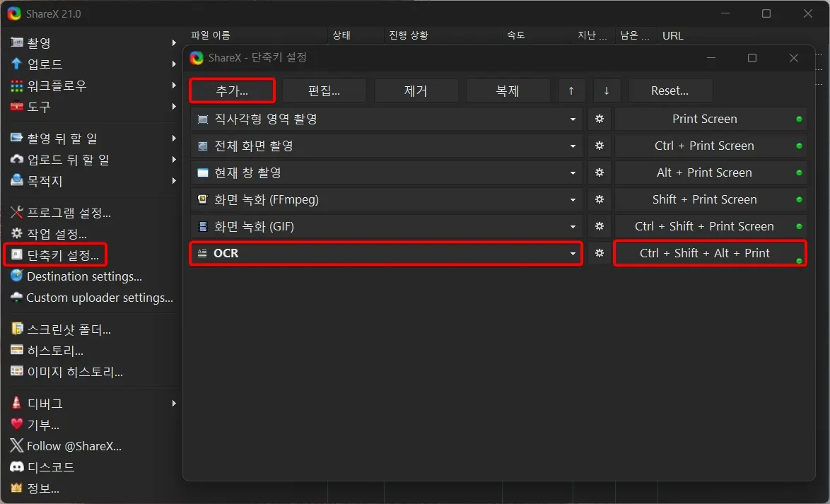The image size is (830, 504).
Task: Open 워크플로우 menu item
Action: tap(93, 86)
